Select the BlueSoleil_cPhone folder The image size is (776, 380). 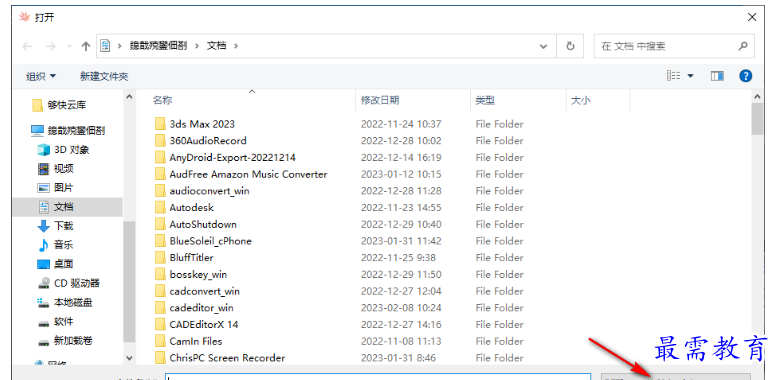click(210, 241)
